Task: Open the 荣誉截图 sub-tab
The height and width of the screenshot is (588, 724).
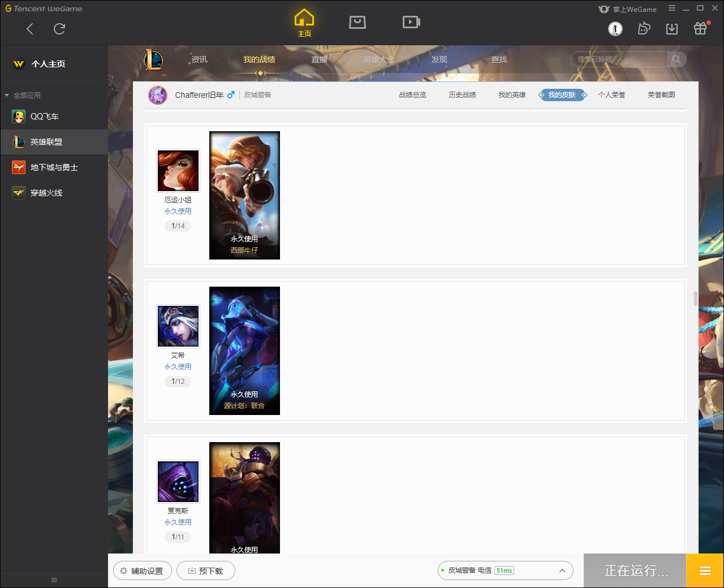Action: click(661, 95)
